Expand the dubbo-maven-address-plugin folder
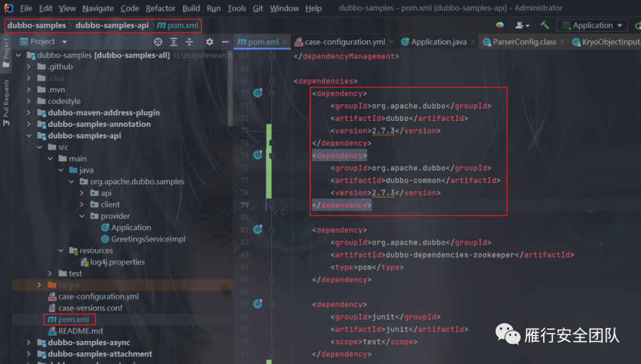 coord(28,113)
